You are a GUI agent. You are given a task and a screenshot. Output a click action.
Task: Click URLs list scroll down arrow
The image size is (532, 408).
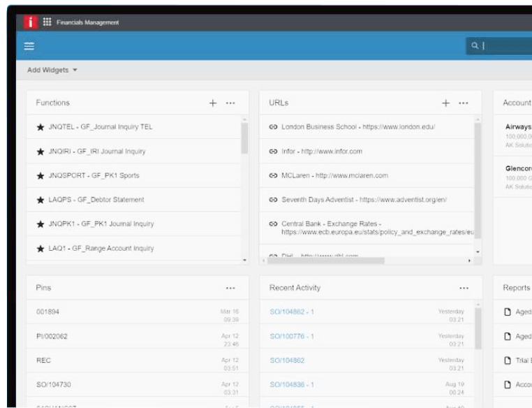pos(478,252)
